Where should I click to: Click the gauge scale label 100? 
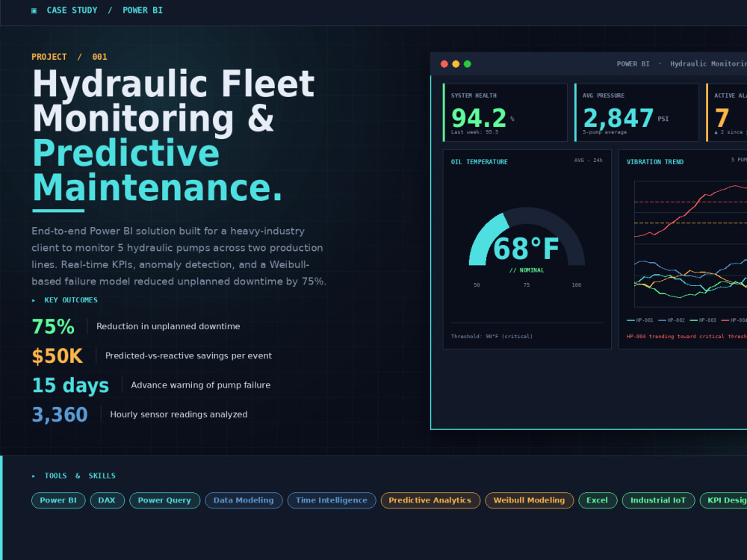pos(577,284)
